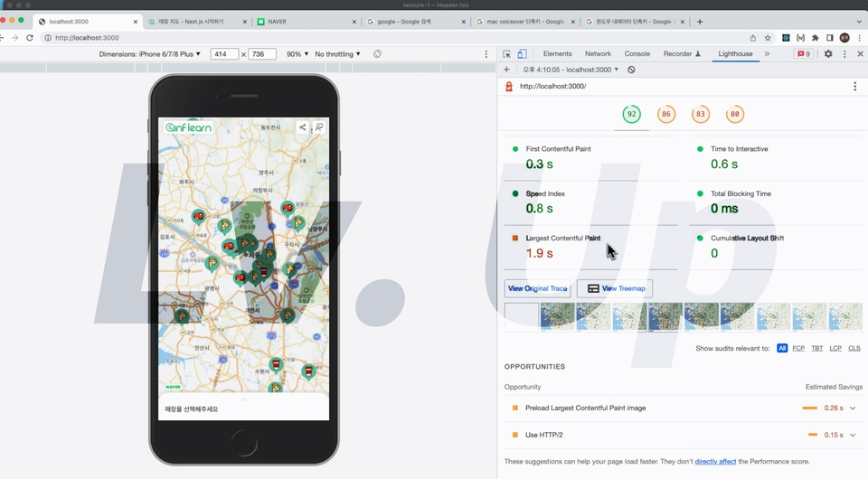Screen dimensions: 868x479
Task: Switch to the Network tab
Action: point(598,54)
